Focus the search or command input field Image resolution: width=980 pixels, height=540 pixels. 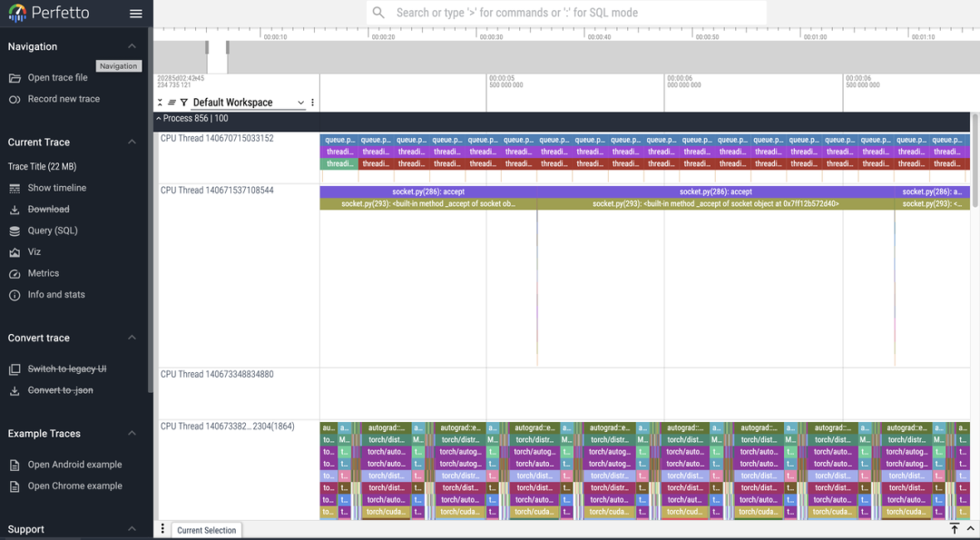(x=566, y=13)
